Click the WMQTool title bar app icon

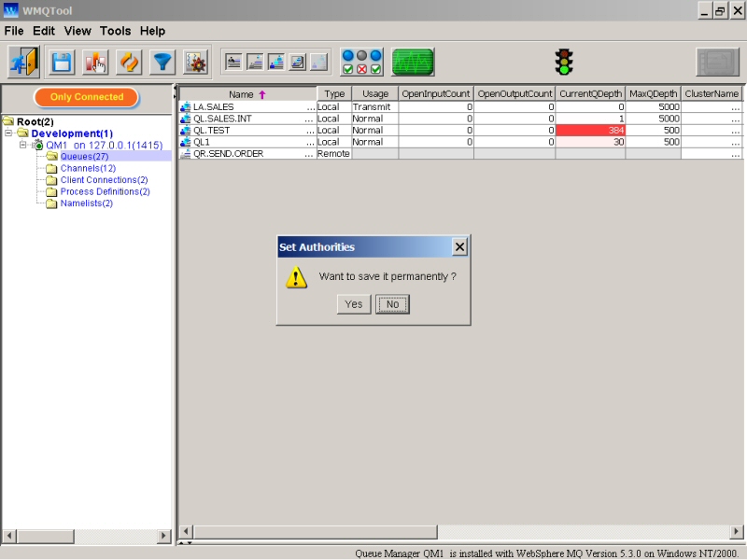point(10,10)
